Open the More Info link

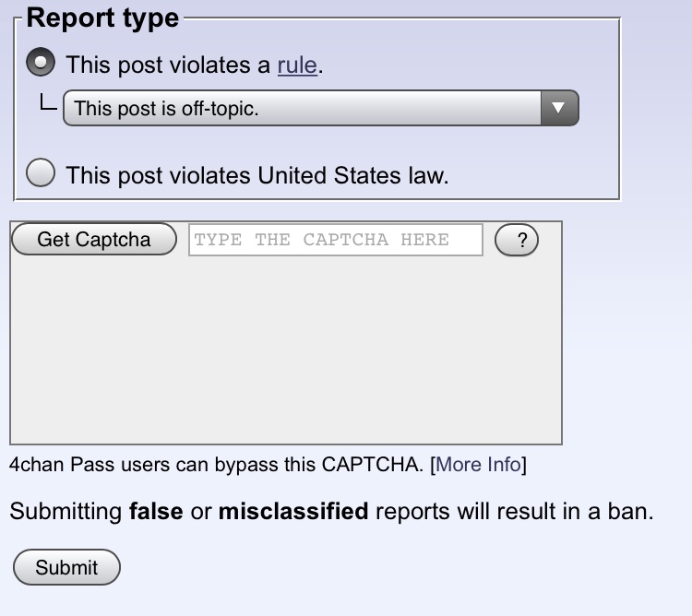(x=478, y=464)
